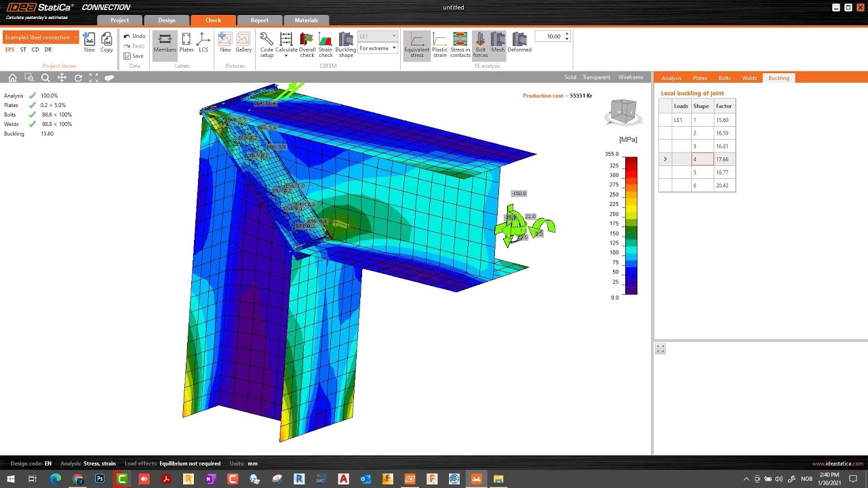This screenshot has height=488, width=868.
Task: Toggle Stress in contacts display
Action: [460, 45]
